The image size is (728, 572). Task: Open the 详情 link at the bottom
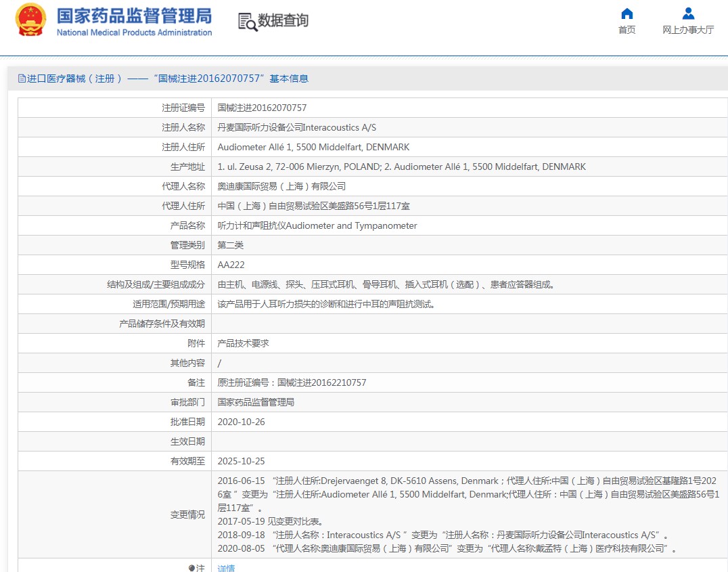tap(226, 568)
